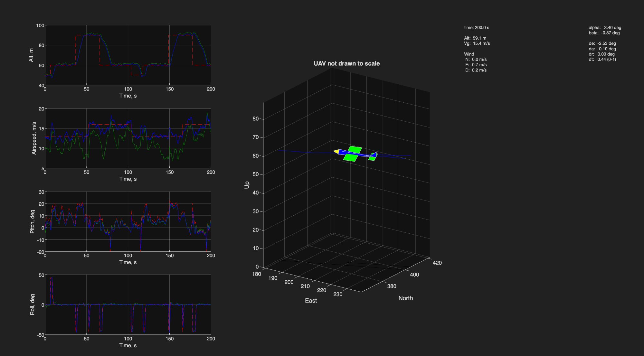Image resolution: width=644 pixels, height=356 pixels.
Task: Select the blue trajectory line behind the UAV
Action: [x=396, y=156]
